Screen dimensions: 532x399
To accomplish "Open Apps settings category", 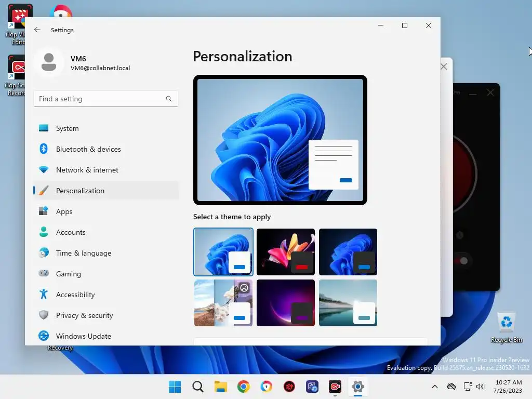I will tap(106, 211).
